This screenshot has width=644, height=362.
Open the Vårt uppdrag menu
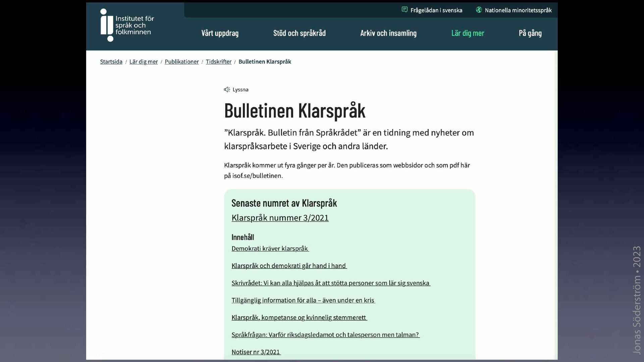pos(220,33)
